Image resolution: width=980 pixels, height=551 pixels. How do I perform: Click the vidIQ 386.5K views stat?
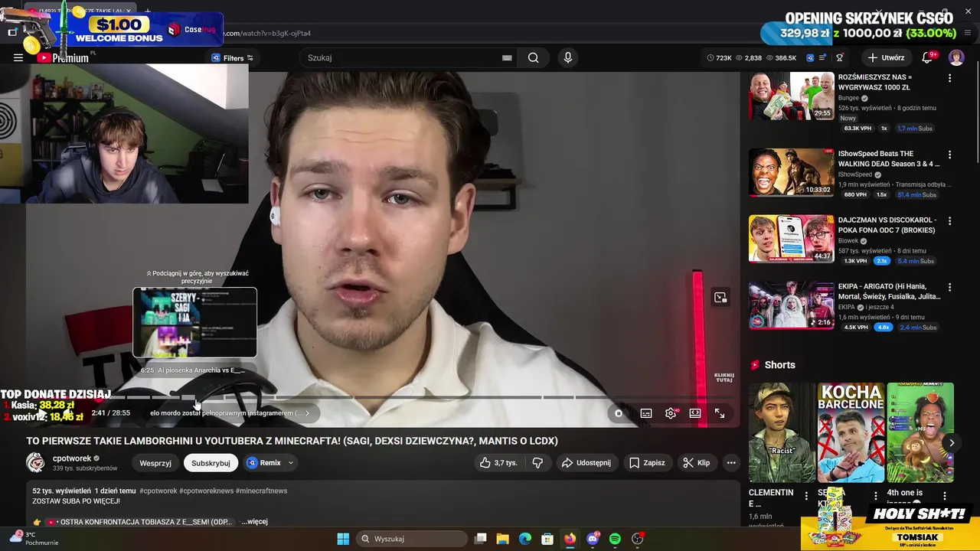click(781, 57)
